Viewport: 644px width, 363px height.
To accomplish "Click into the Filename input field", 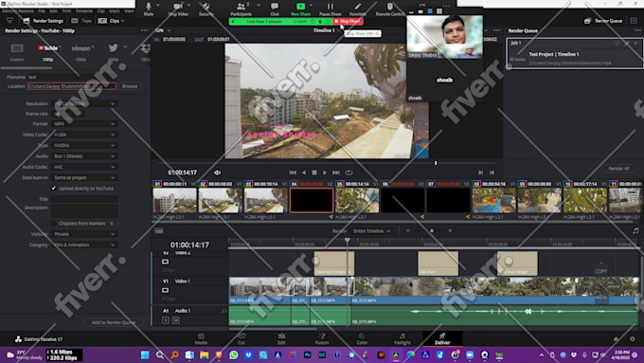I will tap(72, 77).
